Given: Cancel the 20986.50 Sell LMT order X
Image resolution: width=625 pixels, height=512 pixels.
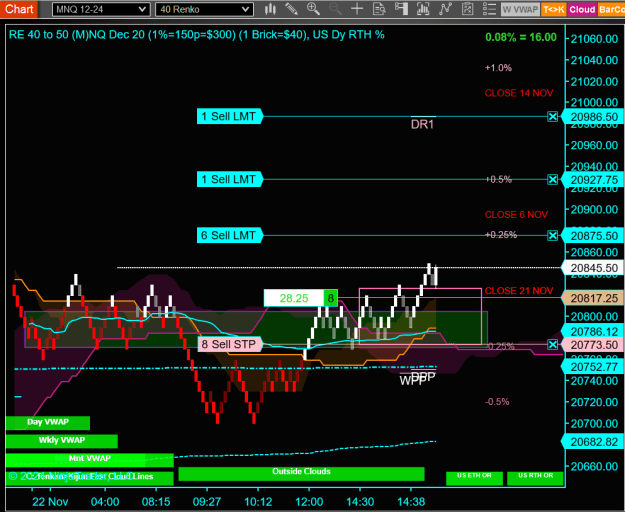Looking at the screenshot, I should coord(552,117).
